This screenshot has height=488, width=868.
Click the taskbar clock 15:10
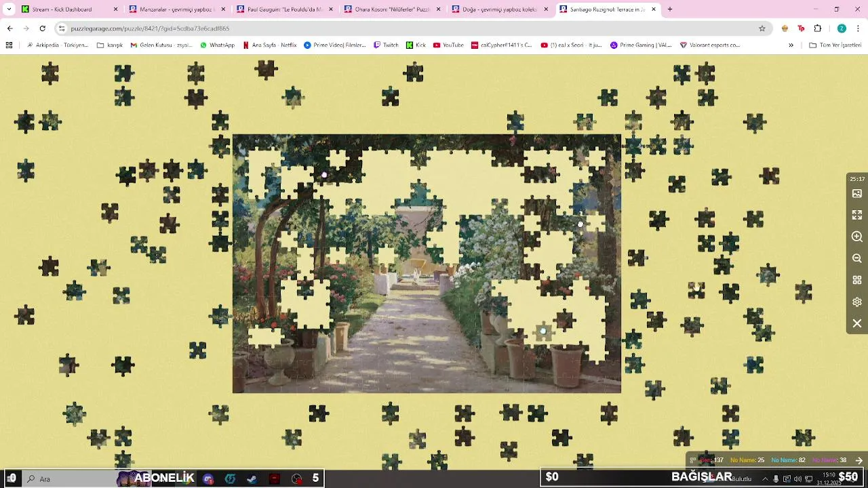(x=829, y=479)
